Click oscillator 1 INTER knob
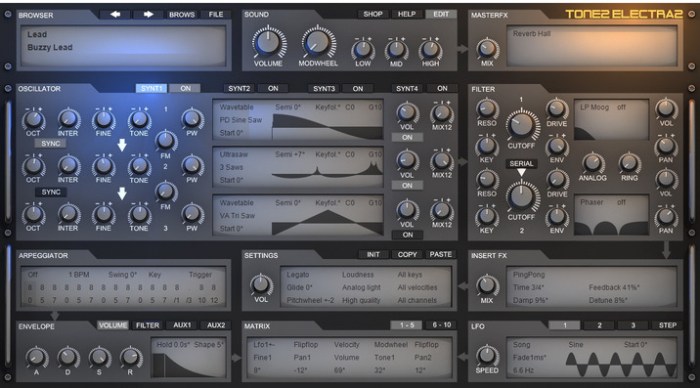 pyautogui.click(x=68, y=119)
